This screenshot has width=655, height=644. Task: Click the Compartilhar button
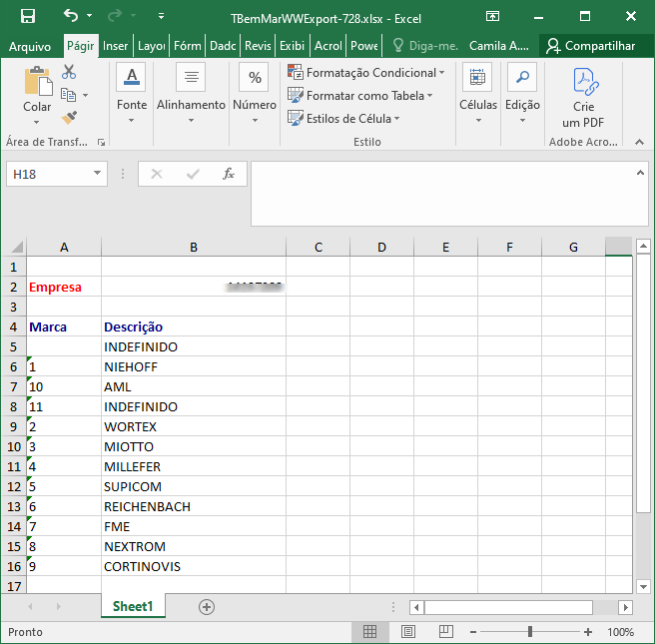point(591,46)
